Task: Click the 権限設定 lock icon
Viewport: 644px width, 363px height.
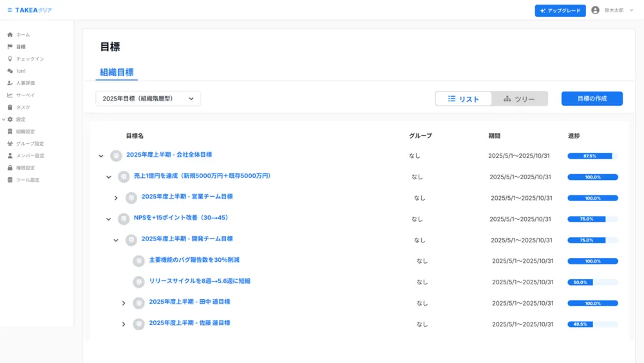Action: [10, 168]
